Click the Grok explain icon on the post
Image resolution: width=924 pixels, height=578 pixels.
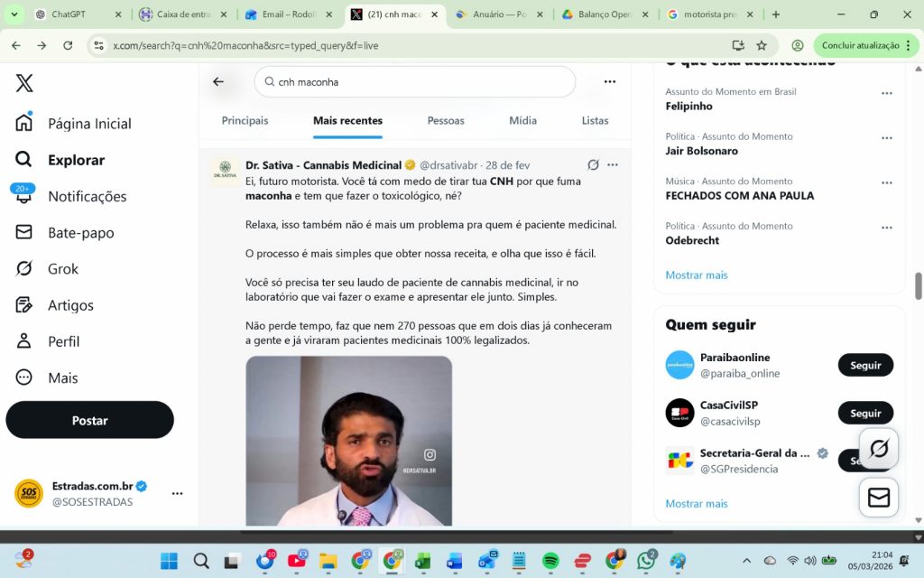593,164
